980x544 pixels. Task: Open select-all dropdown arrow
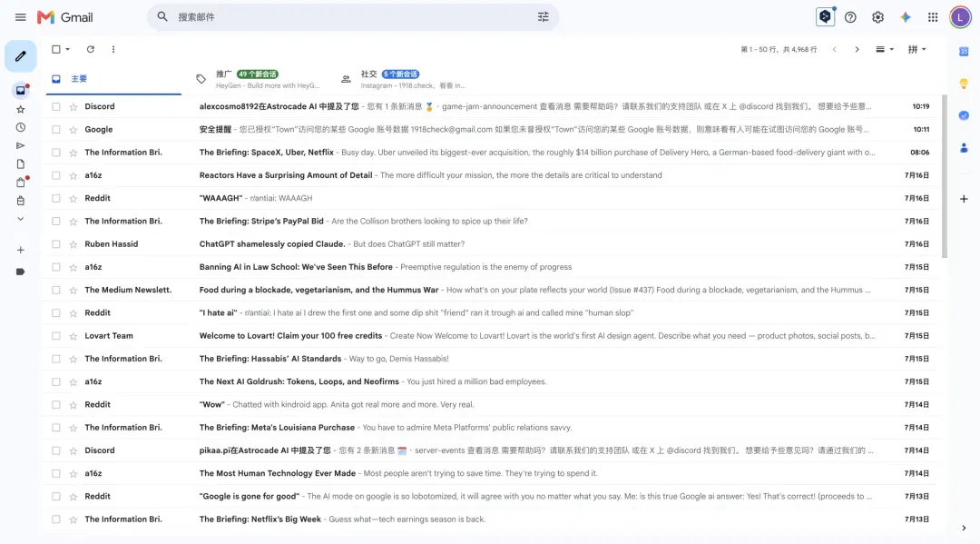(67, 49)
